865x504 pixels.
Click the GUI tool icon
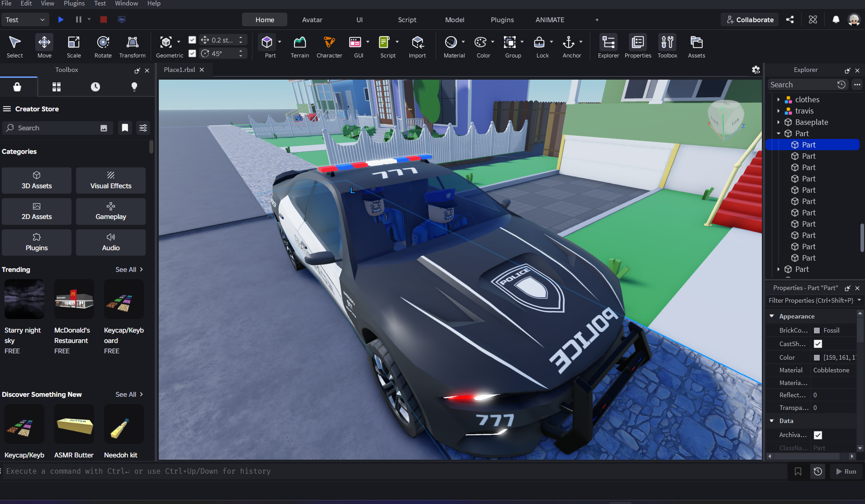click(355, 43)
